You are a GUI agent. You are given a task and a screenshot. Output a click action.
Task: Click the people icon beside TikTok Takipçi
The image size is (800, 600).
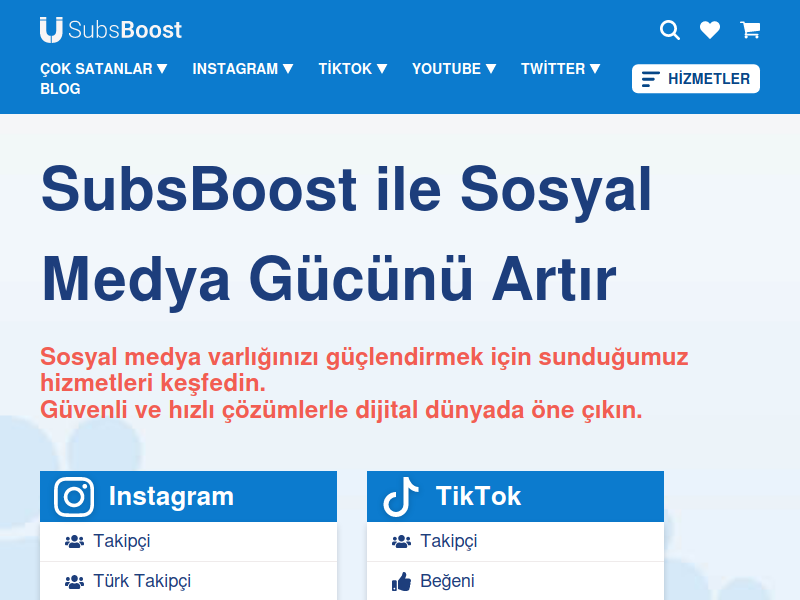(402, 541)
